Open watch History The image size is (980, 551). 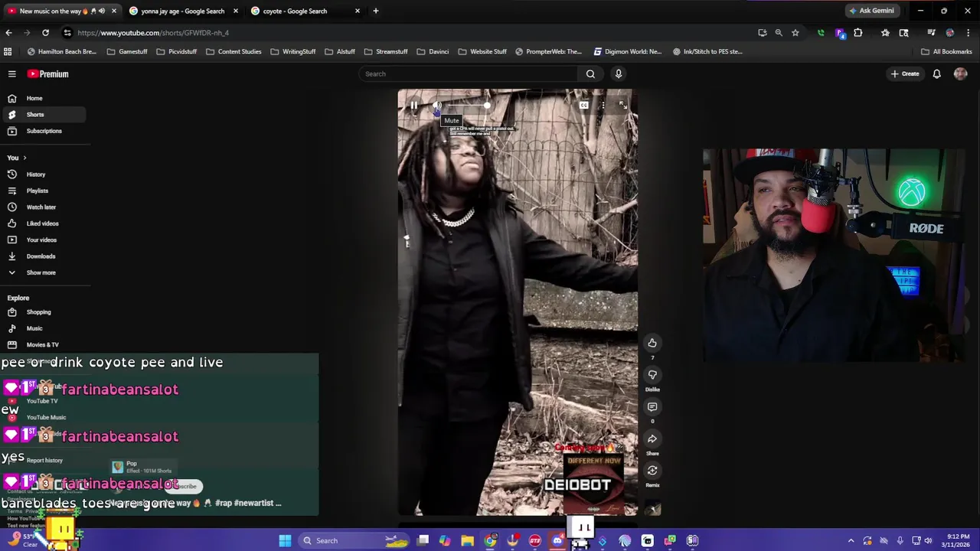[x=43, y=174]
